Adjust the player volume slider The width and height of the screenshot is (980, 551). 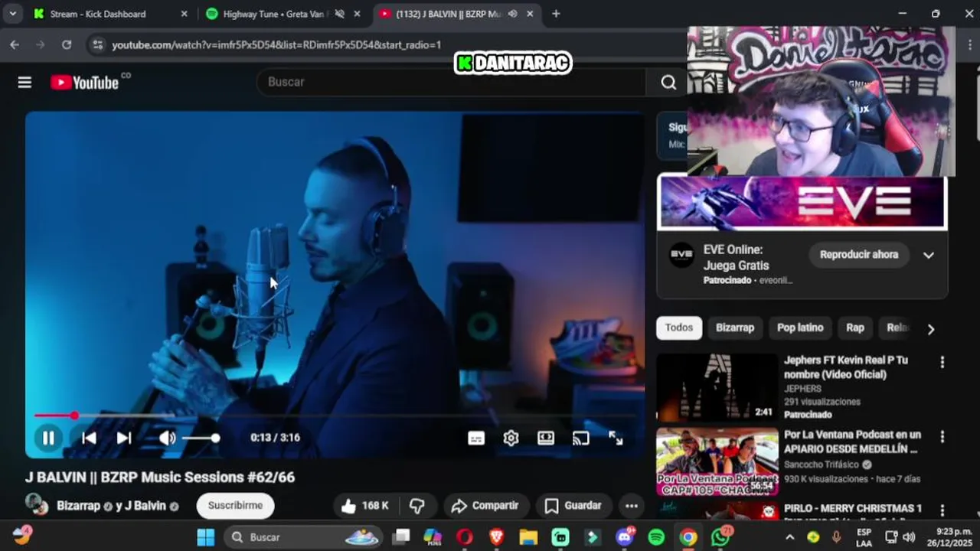pos(201,438)
